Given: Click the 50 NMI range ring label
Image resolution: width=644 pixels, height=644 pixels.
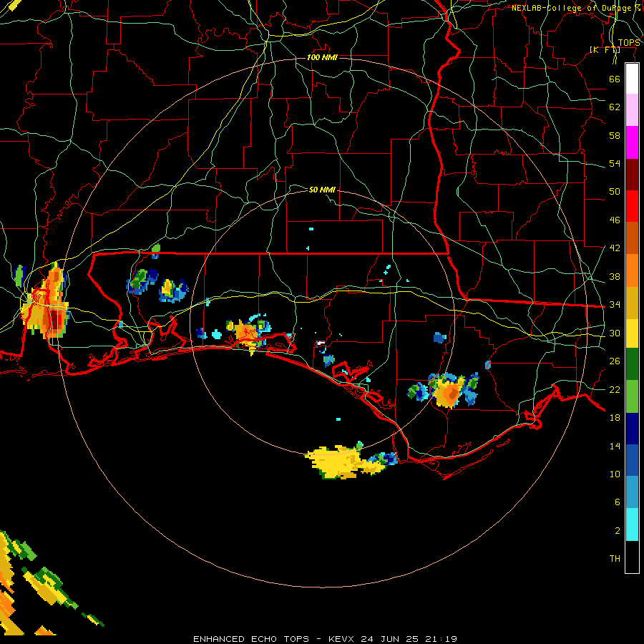Looking at the screenshot, I should [x=322, y=190].
